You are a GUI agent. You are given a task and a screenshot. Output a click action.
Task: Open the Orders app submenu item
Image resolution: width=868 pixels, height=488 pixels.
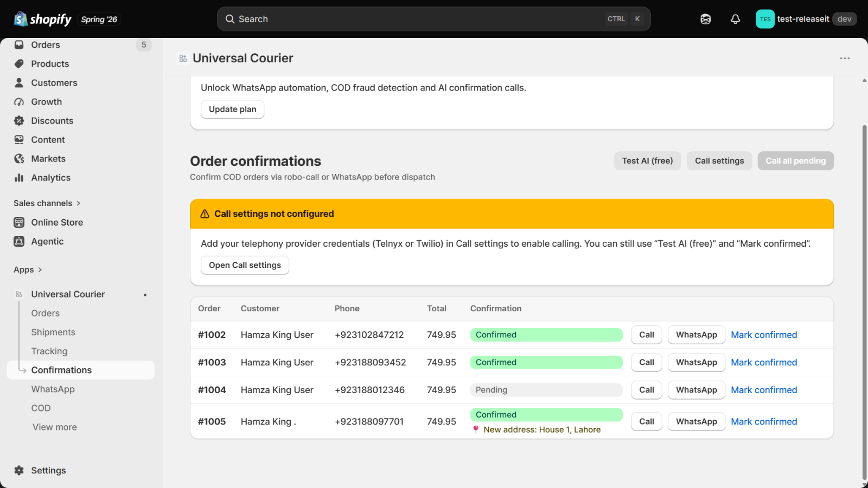(x=46, y=313)
